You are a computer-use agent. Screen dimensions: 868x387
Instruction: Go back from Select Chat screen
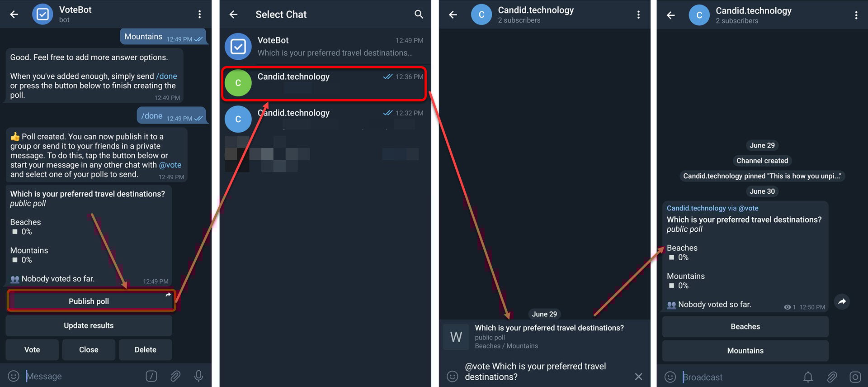click(233, 14)
